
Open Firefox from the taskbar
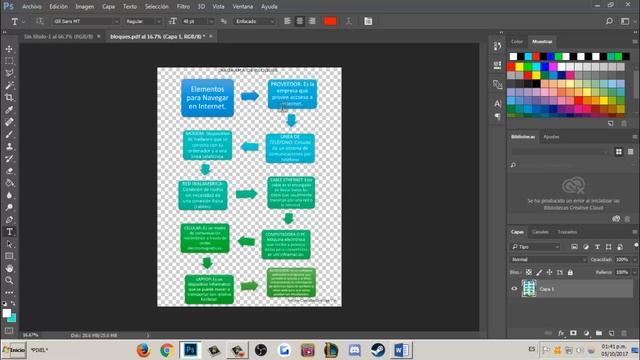pos(143,350)
